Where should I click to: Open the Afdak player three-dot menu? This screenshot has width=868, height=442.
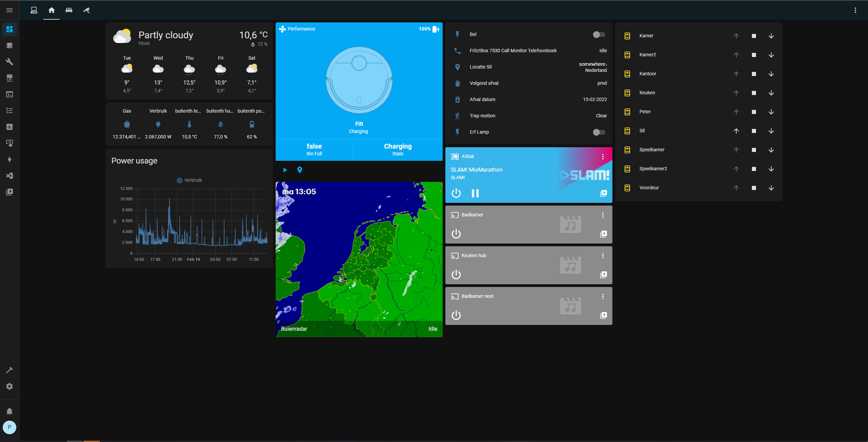(x=603, y=157)
